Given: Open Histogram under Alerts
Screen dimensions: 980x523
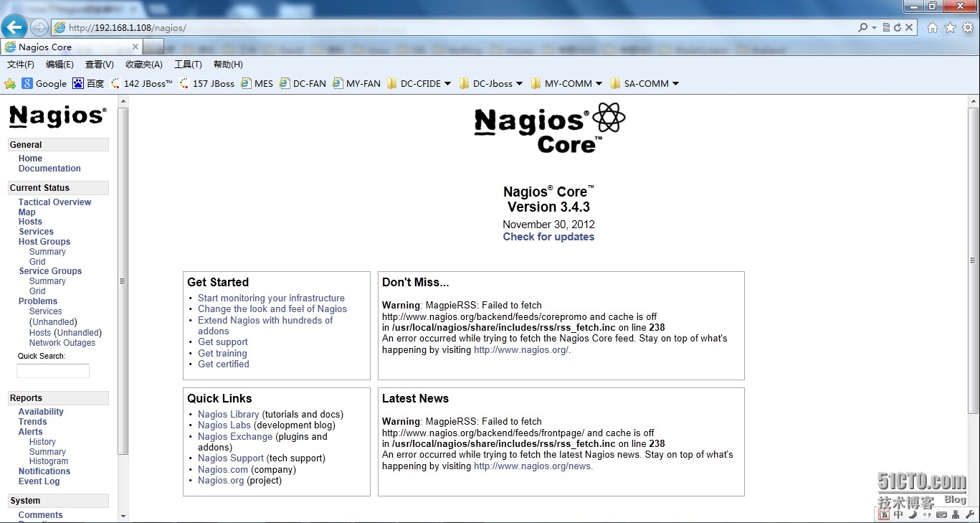Looking at the screenshot, I should 49,461.
